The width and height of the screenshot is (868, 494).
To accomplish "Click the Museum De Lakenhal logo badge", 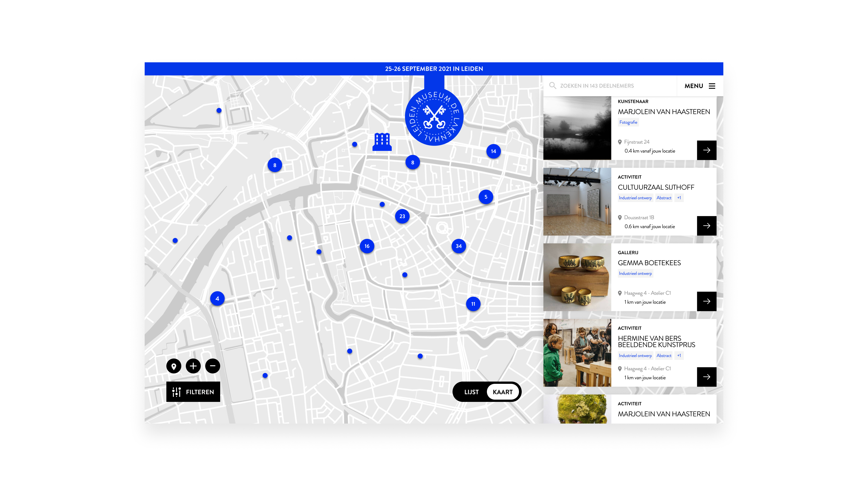I will 434,117.
